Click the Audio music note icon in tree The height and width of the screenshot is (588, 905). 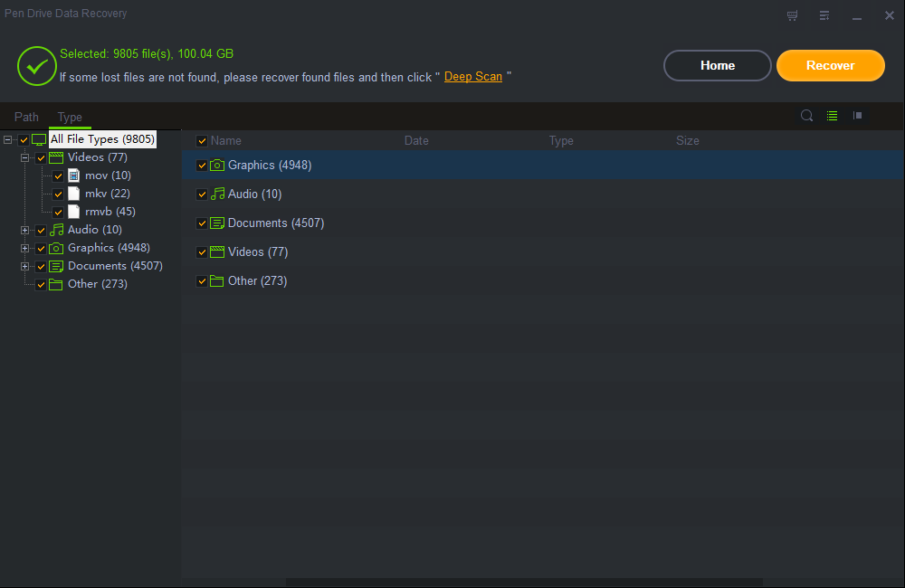click(x=57, y=230)
